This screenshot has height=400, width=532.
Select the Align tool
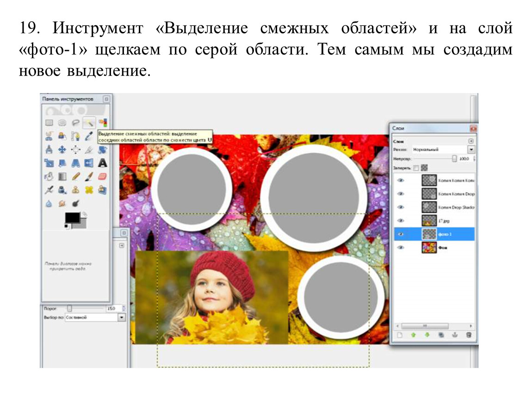(75, 150)
